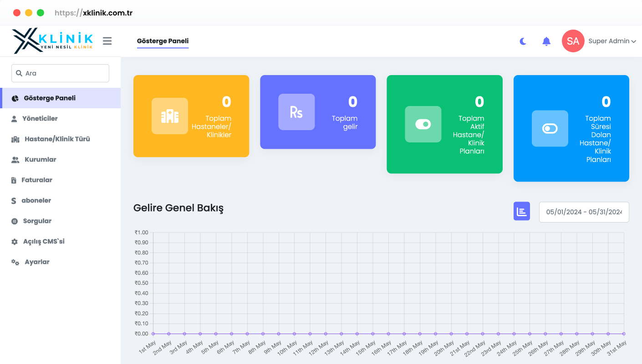
Task: Click the Rs currency icon on purple card
Action: pyautogui.click(x=296, y=112)
